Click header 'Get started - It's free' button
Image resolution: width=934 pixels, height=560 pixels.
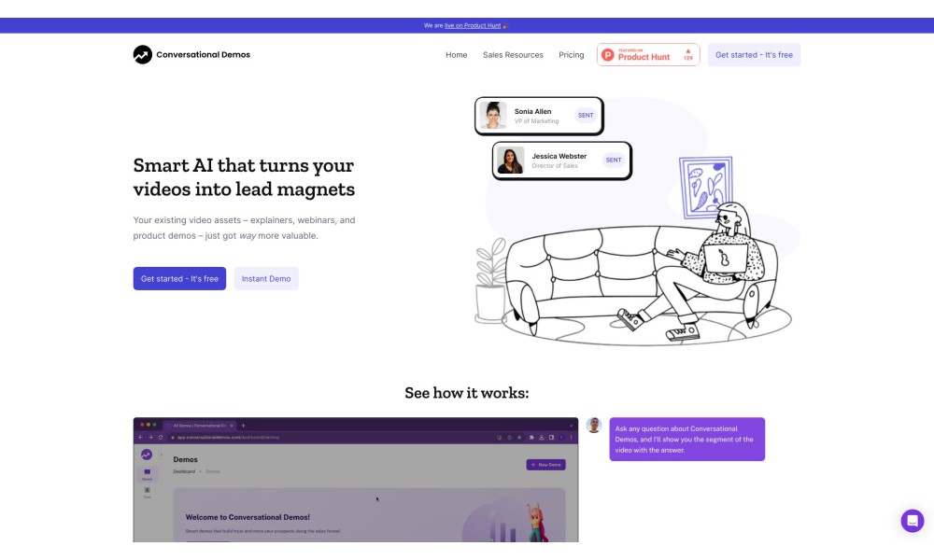click(754, 55)
